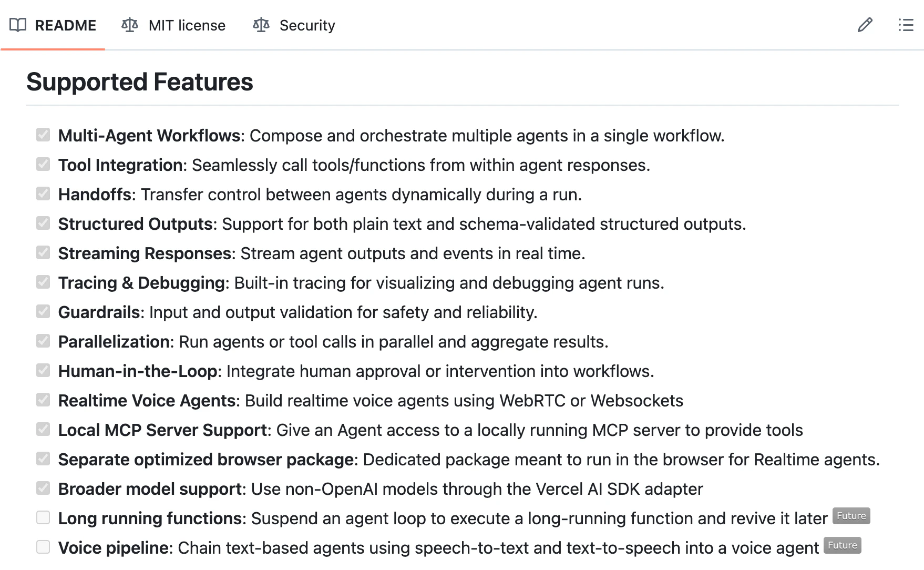
Task: Click the Multi-Agent Workflows checkbox
Action: point(43,135)
